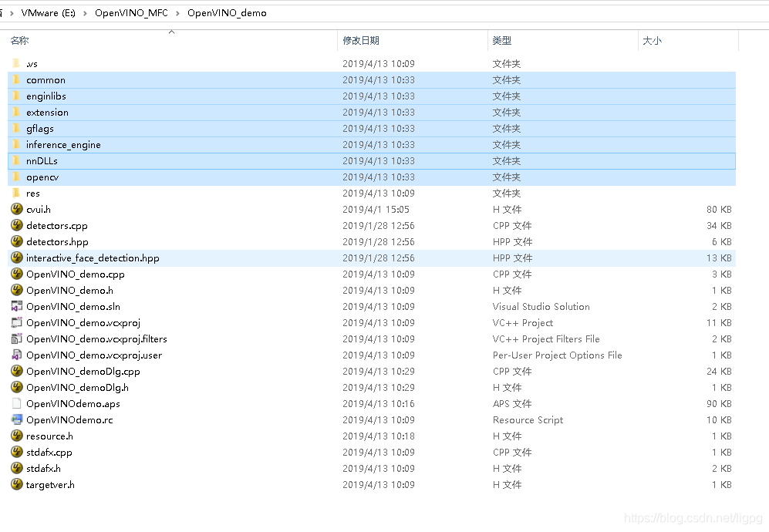769x532 pixels.
Task: Select the folder name nnDLLs
Action: pyautogui.click(x=42, y=161)
